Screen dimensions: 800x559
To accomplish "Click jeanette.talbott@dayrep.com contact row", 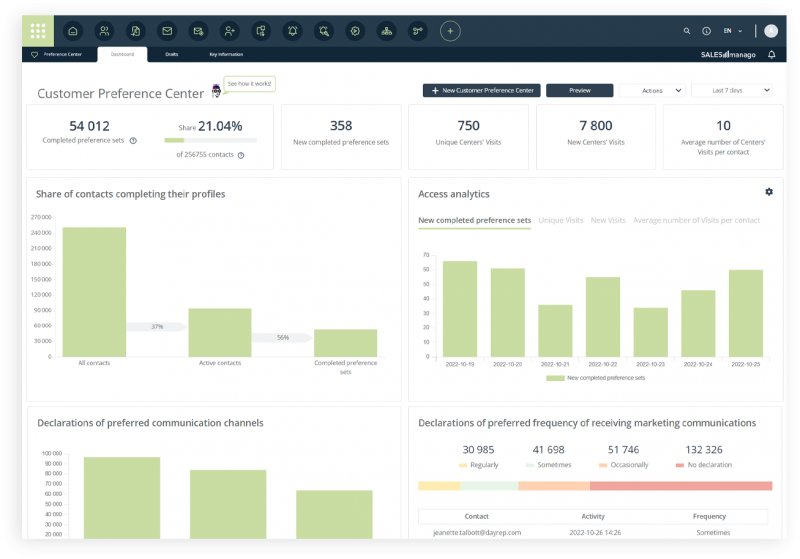I will pyautogui.click(x=593, y=532).
